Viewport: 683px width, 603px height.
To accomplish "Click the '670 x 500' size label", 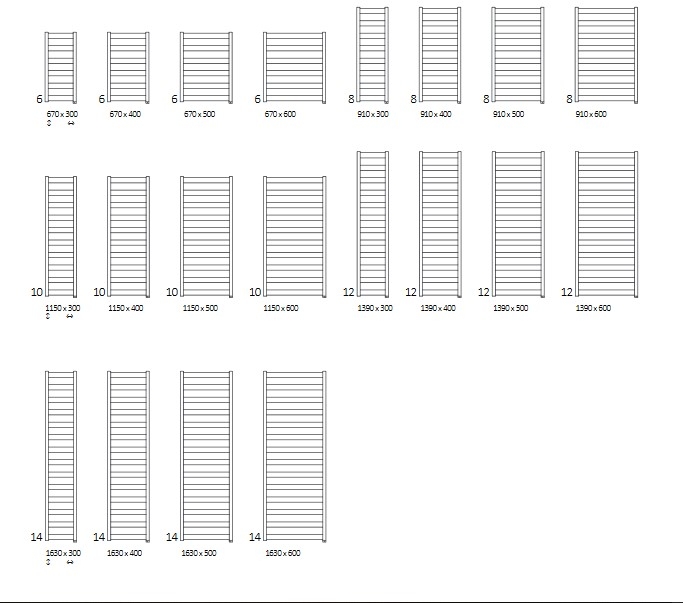I will (x=199, y=114).
